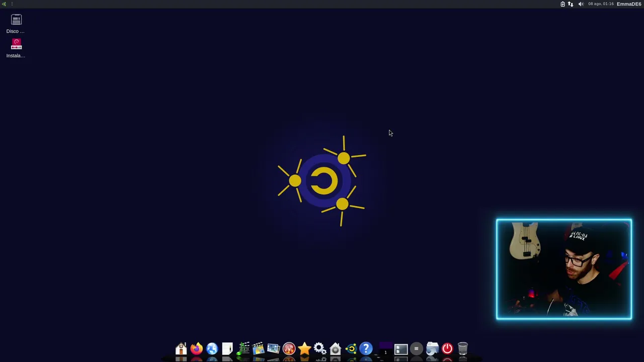Click the gray house icon in dock

pos(335,348)
